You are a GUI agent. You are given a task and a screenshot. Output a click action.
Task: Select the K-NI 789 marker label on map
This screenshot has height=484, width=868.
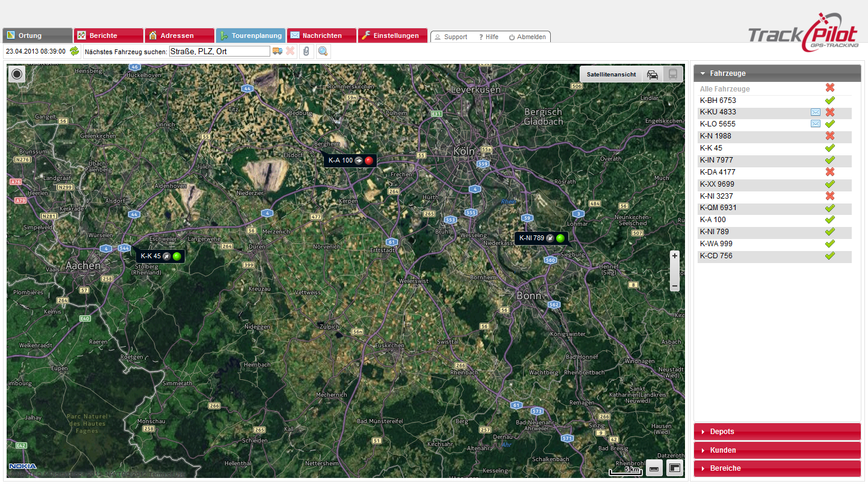(531, 238)
